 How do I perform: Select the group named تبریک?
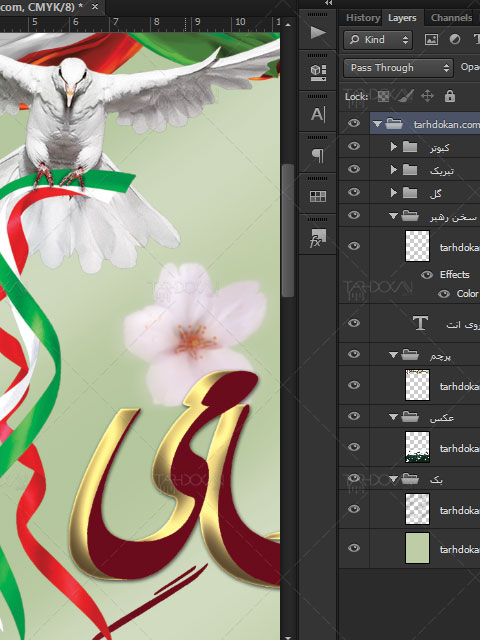click(x=441, y=171)
